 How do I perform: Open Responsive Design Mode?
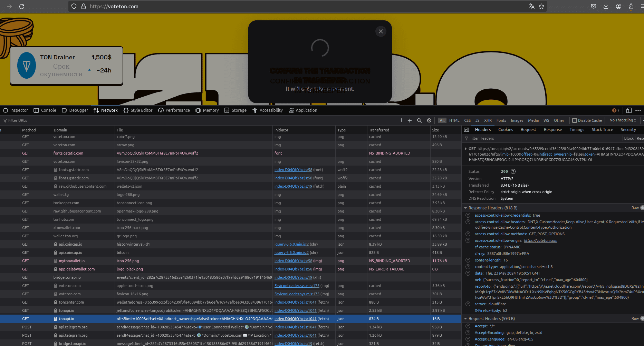(x=629, y=110)
